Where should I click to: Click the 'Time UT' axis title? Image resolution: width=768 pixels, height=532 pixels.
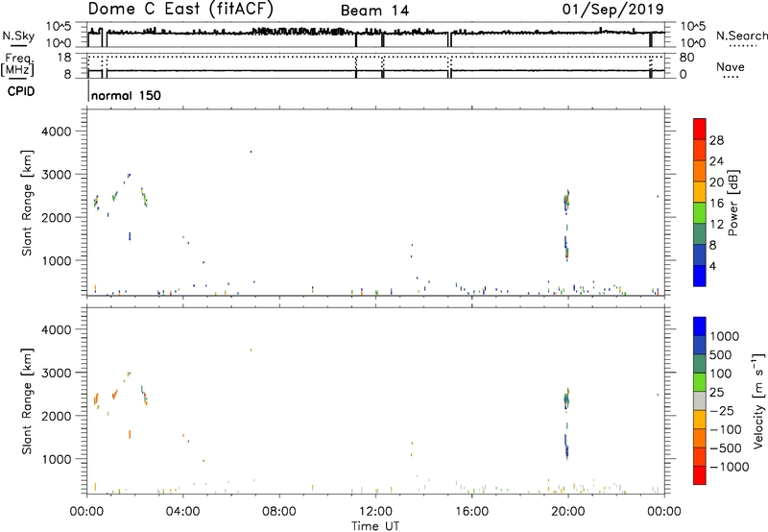(375, 526)
